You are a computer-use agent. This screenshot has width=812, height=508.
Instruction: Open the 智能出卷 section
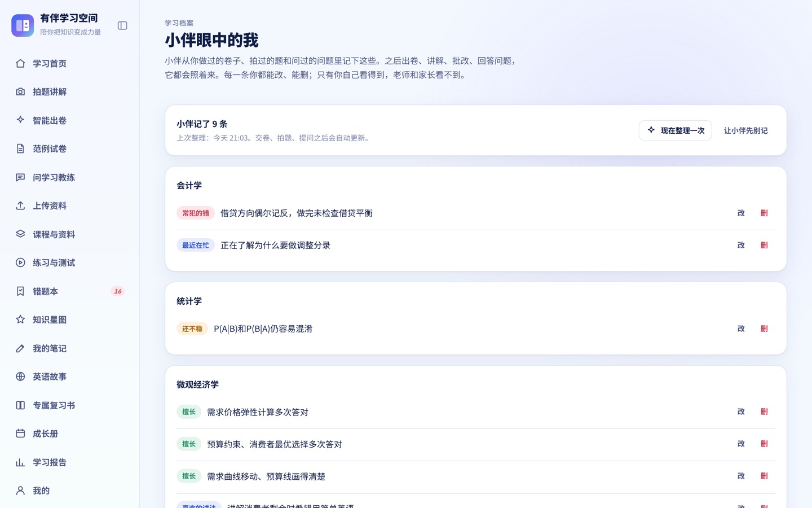pos(70,120)
